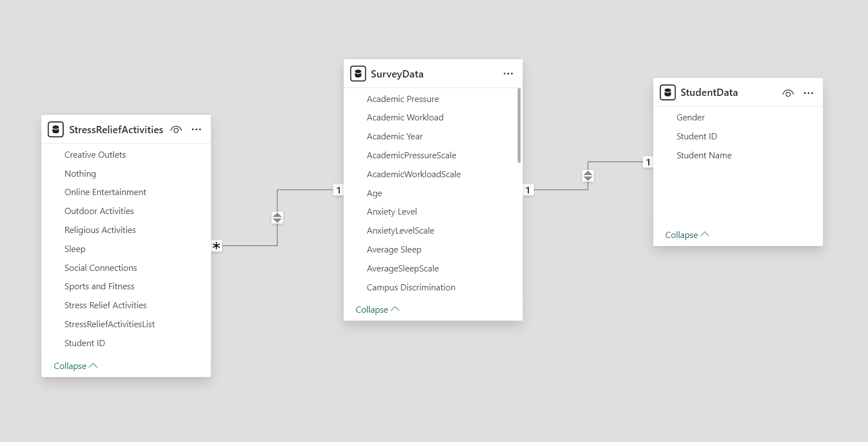Click the cross-filter arrows between StressReliefActivities and SurveyData

coord(277,217)
